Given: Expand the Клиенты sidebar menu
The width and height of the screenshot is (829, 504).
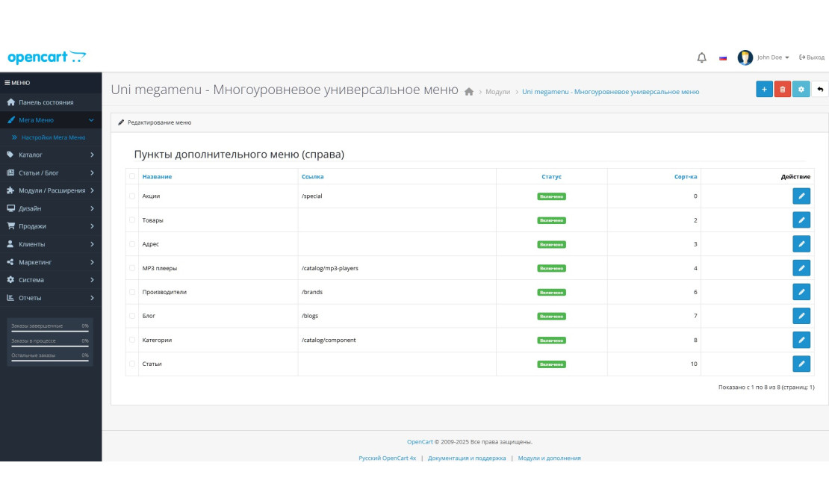Looking at the screenshot, I should (x=51, y=244).
